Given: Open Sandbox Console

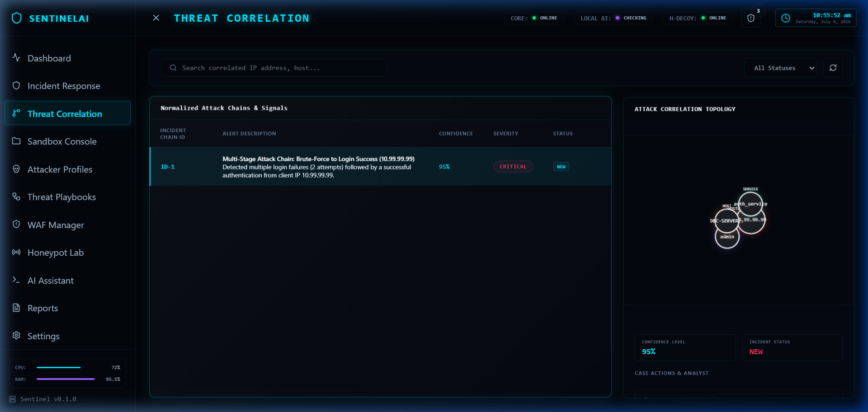Looking at the screenshot, I should (68, 141).
